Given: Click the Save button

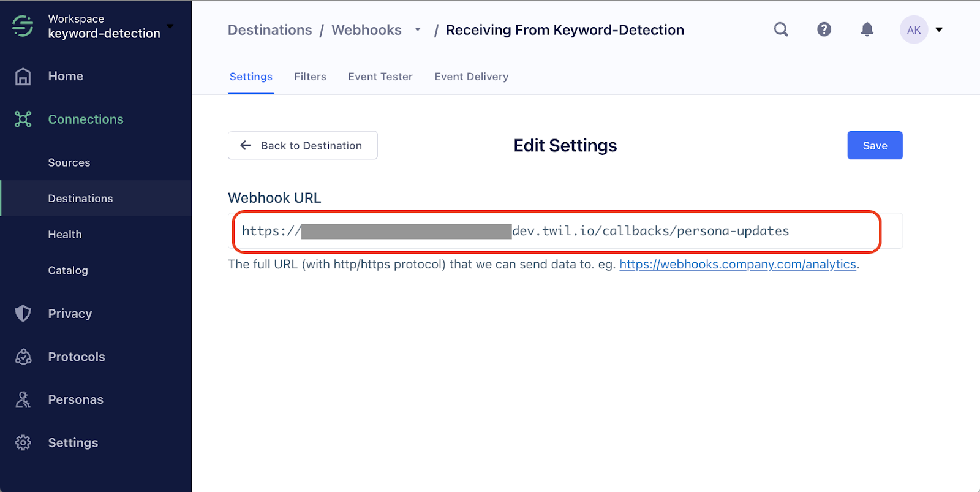Looking at the screenshot, I should (x=875, y=145).
